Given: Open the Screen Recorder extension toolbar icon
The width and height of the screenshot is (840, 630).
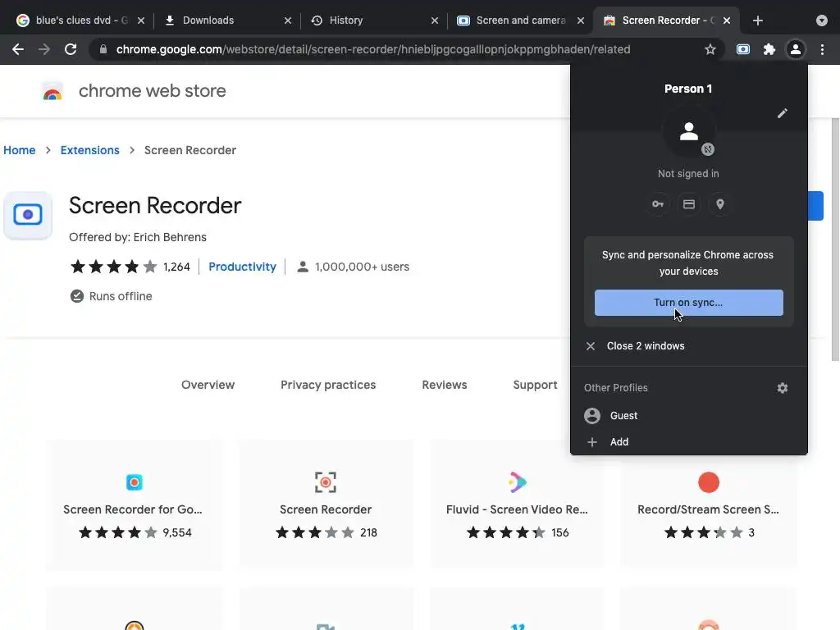Looking at the screenshot, I should pos(743,49).
